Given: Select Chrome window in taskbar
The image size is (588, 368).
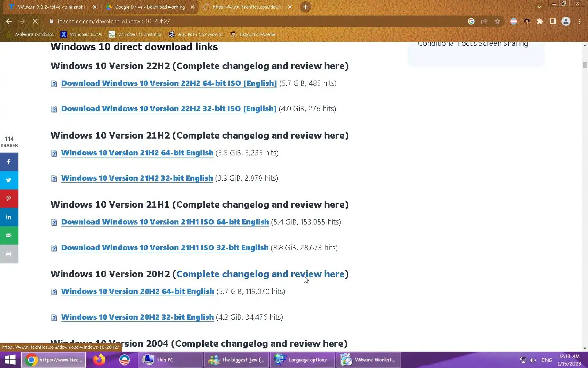Looking at the screenshot, I should [53, 360].
